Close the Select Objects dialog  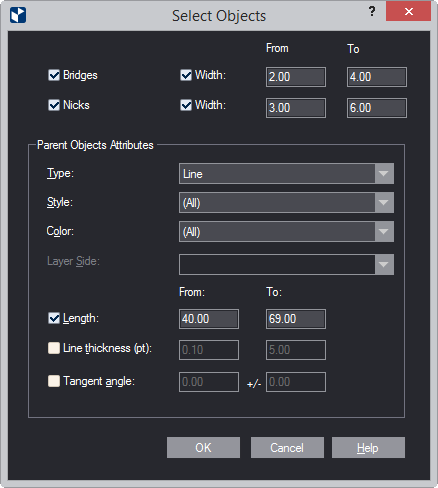point(408,12)
